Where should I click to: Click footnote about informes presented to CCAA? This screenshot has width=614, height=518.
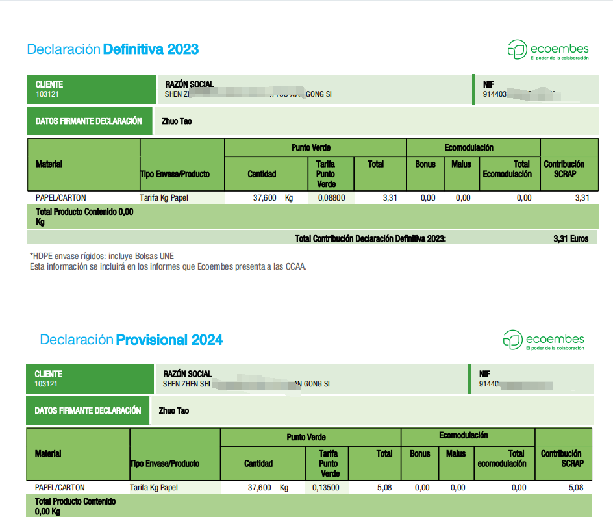(168, 267)
